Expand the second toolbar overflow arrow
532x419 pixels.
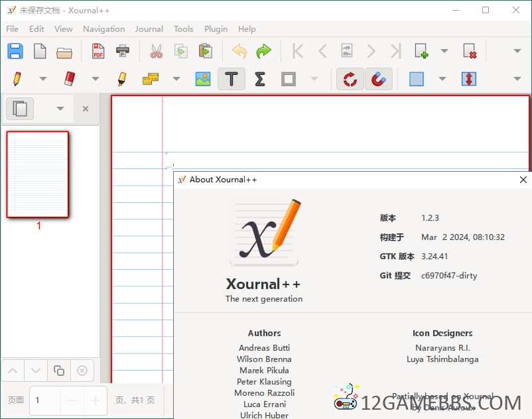pos(517,79)
